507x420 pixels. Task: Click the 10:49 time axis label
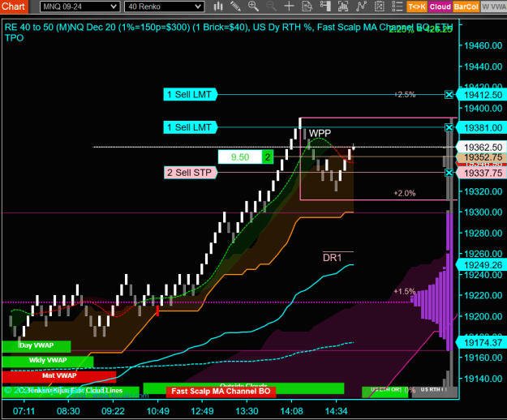tap(158, 411)
